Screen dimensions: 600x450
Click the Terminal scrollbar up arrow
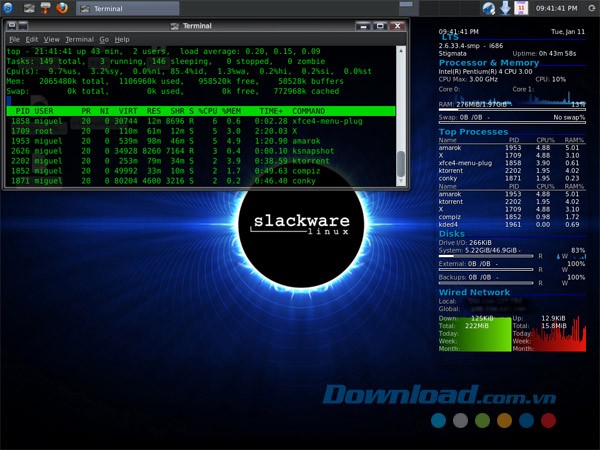pyautogui.click(x=401, y=51)
